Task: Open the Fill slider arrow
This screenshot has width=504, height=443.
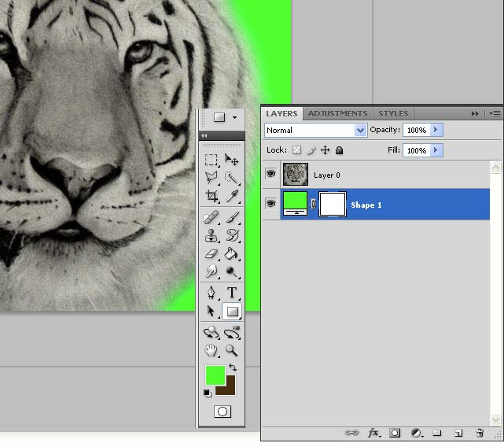Action: click(x=437, y=150)
